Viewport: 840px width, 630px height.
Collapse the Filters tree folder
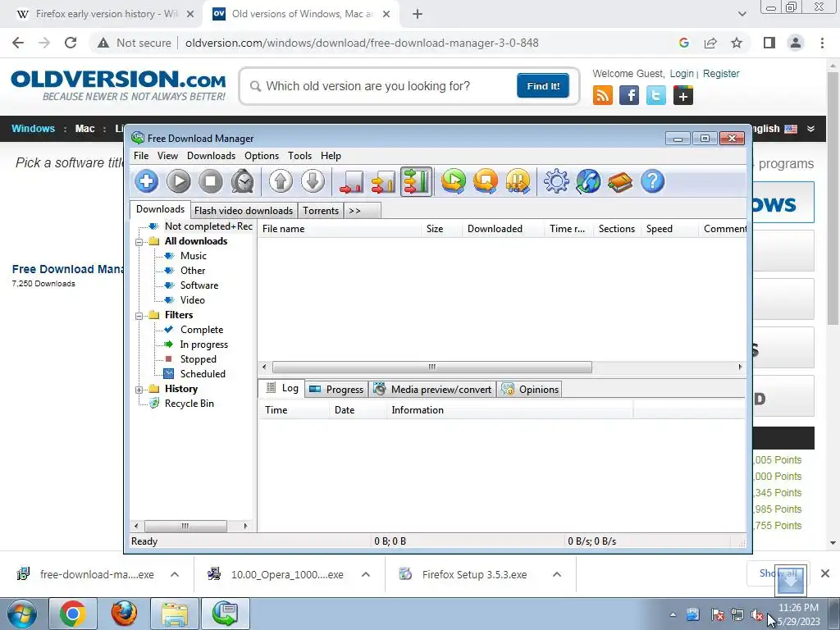click(x=139, y=316)
